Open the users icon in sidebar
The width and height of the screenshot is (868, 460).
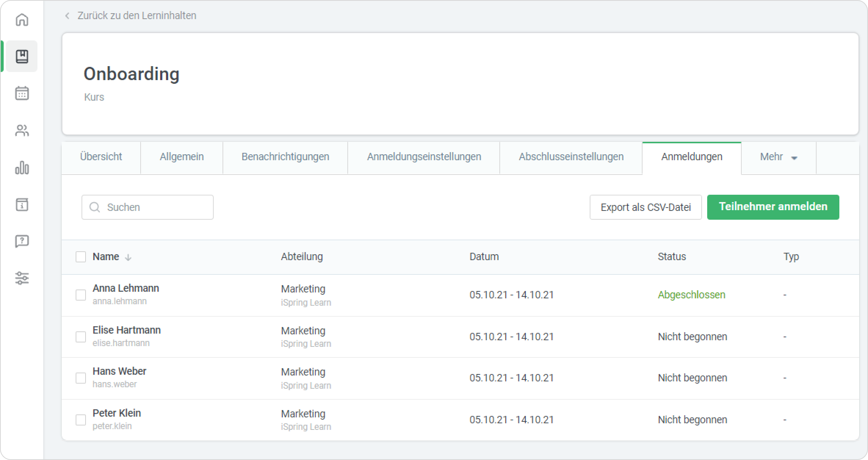point(22,130)
